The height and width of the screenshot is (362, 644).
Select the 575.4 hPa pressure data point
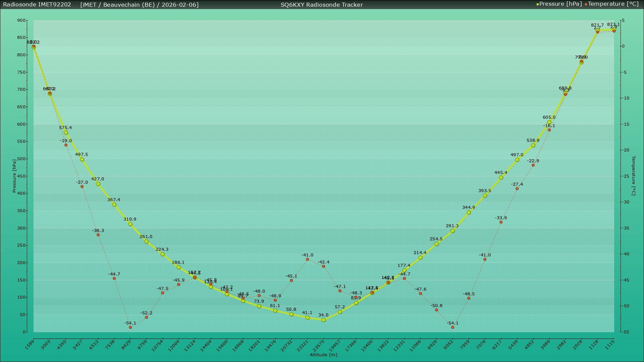[x=66, y=133]
